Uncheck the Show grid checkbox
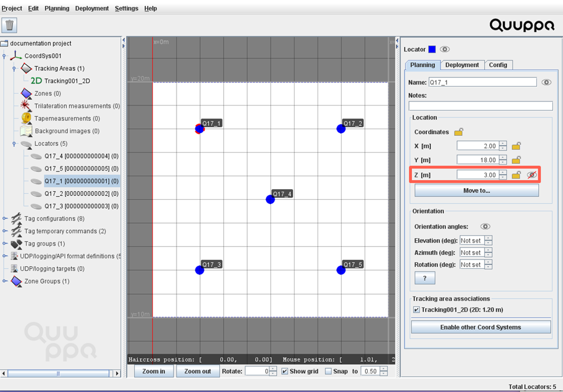The height and width of the screenshot is (392, 563). coord(285,371)
